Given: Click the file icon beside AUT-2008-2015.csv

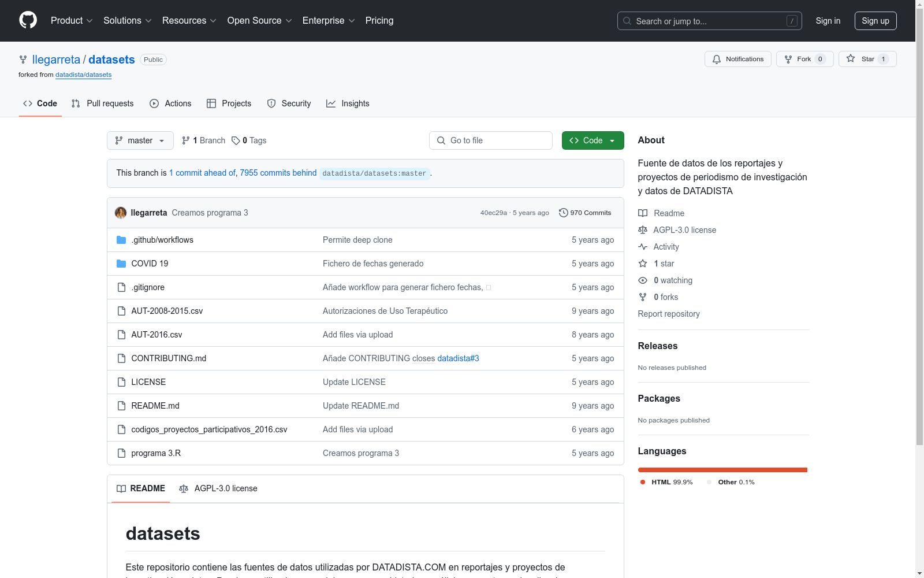Looking at the screenshot, I should pyautogui.click(x=121, y=311).
